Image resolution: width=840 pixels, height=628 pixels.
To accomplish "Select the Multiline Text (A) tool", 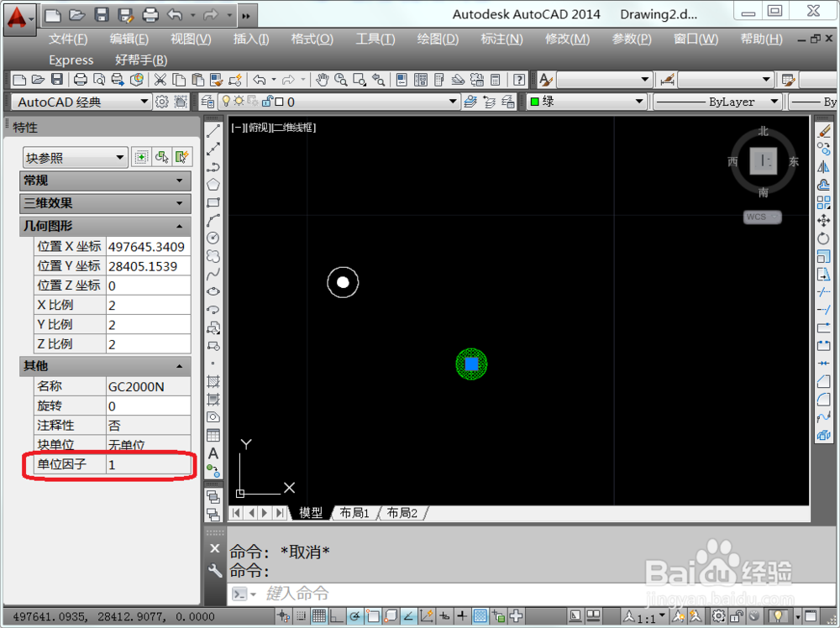I will click(x=213, y=453).
